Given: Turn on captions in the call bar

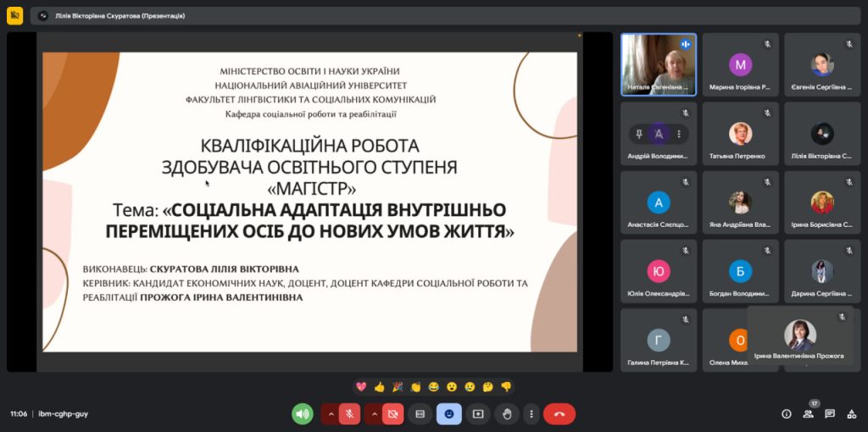Looking at the screenshot, I should [x=420, y=413].
